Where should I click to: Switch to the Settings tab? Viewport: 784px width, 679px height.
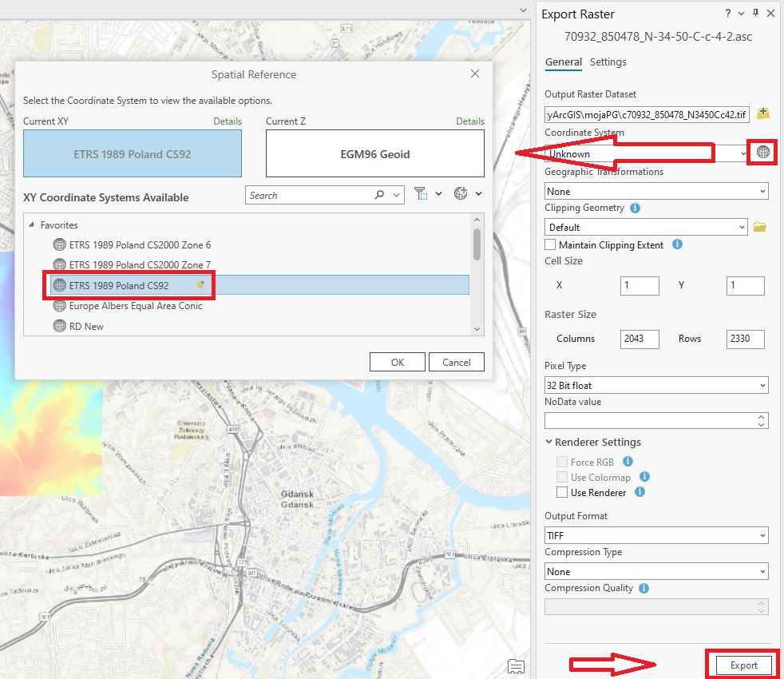608,62
